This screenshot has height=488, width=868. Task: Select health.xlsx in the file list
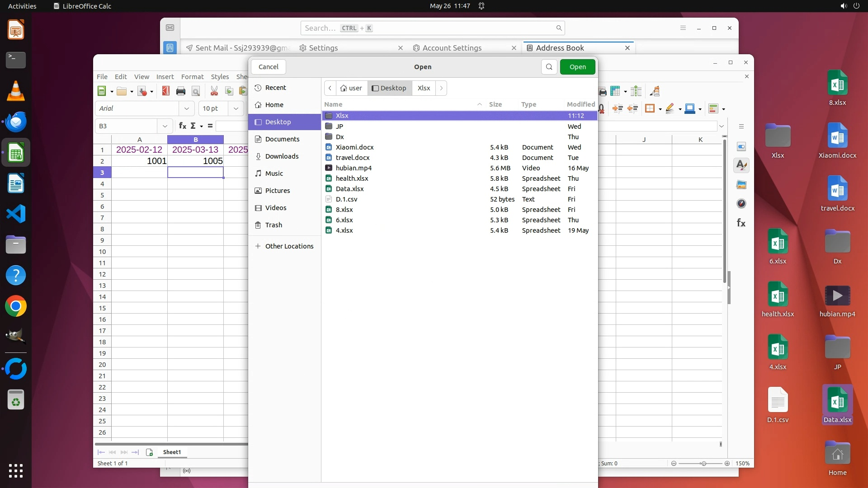(352, 178)
